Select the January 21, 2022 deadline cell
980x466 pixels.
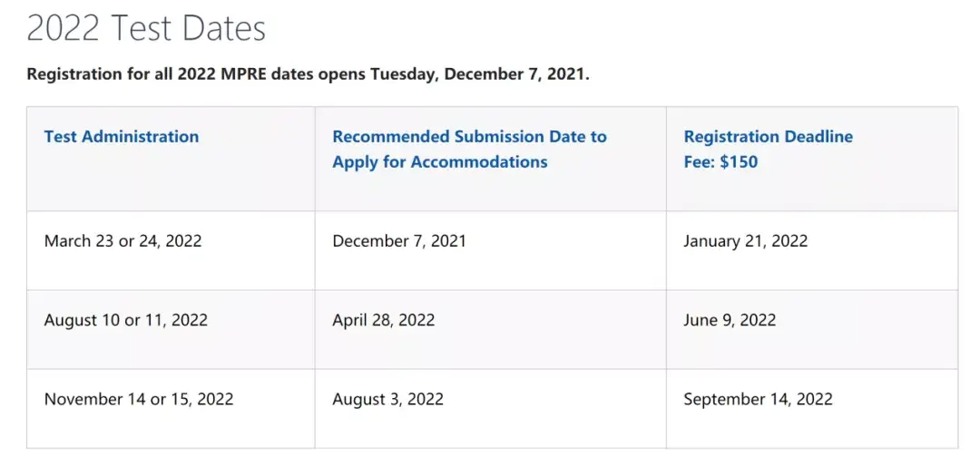(x=745, y=241)
